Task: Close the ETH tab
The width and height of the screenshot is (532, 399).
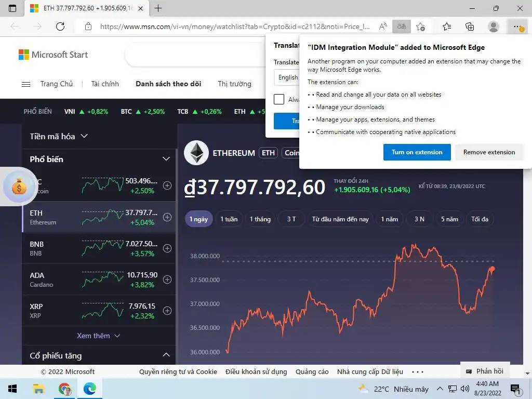Action: coord(140,8)
